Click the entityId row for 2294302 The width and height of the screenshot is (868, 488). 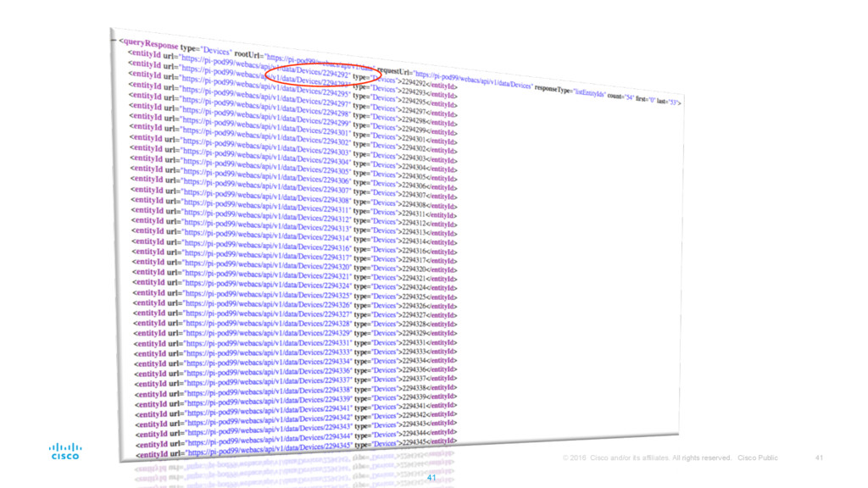(x=293, y=139)
